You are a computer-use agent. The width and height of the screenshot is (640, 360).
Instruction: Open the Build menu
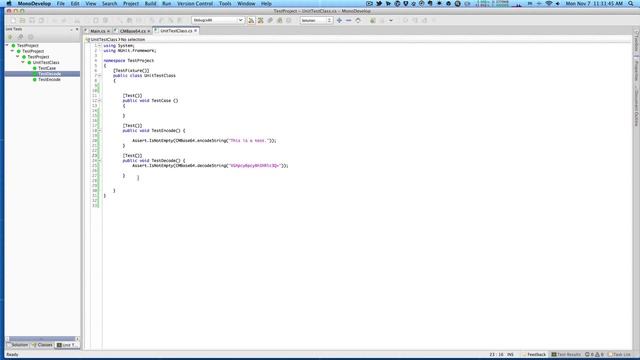point(150,4)
